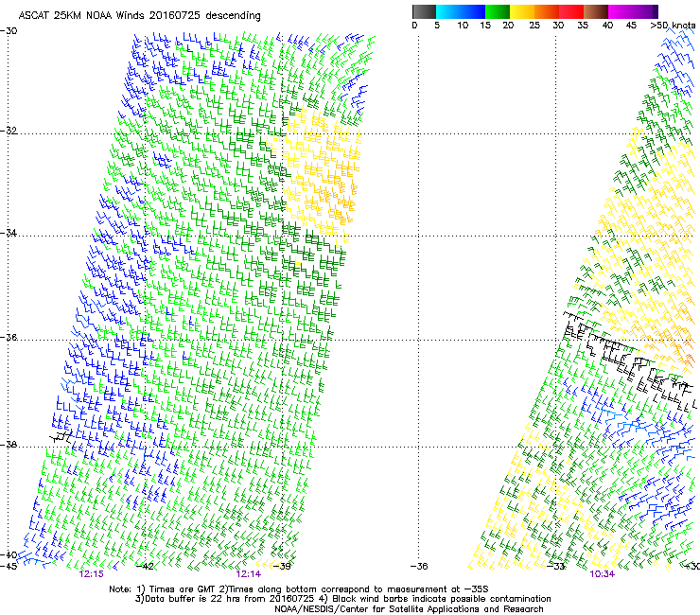Screen dimensions: 700x615
Task: Click the '40' legend scale label
Action: (607, 26)
